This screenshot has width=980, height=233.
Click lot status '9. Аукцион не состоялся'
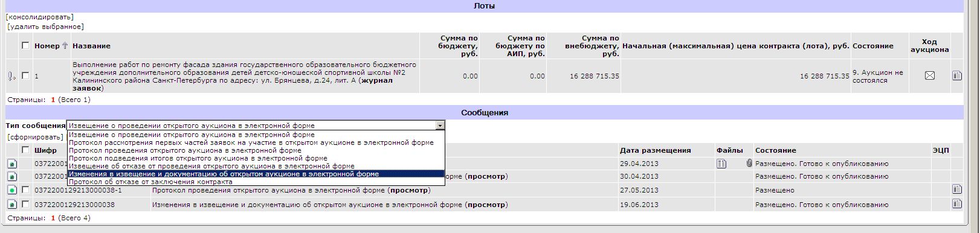878,76
